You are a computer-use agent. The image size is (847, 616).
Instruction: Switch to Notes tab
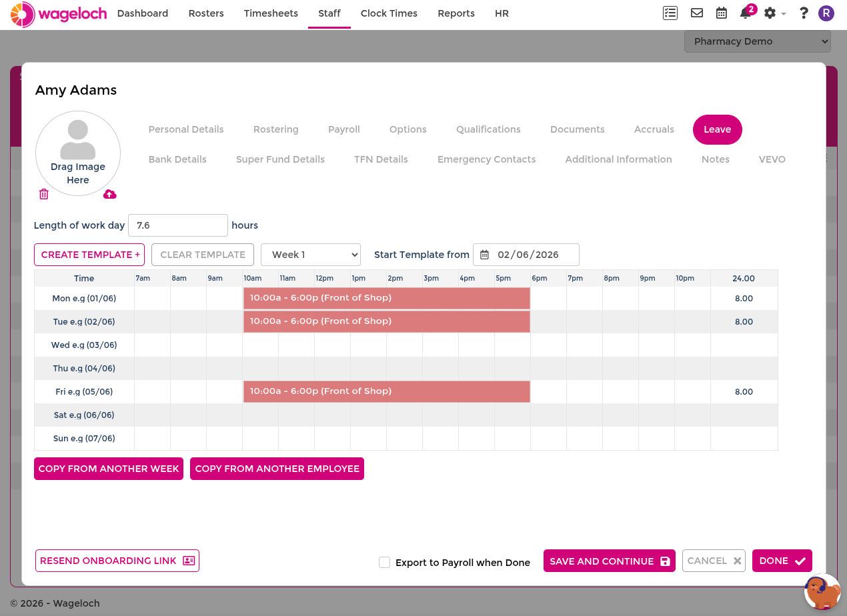(x=716, y=159)
